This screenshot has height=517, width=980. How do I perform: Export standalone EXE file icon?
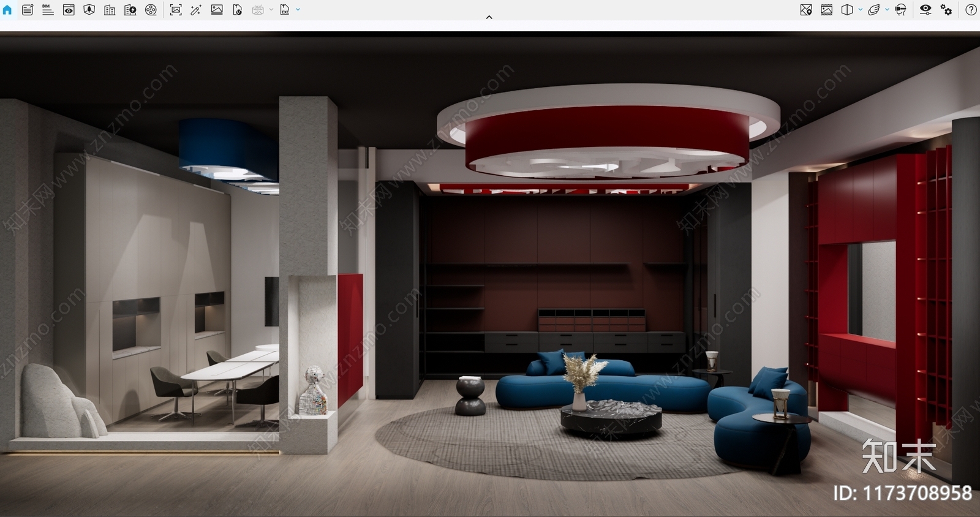(285, 10)
